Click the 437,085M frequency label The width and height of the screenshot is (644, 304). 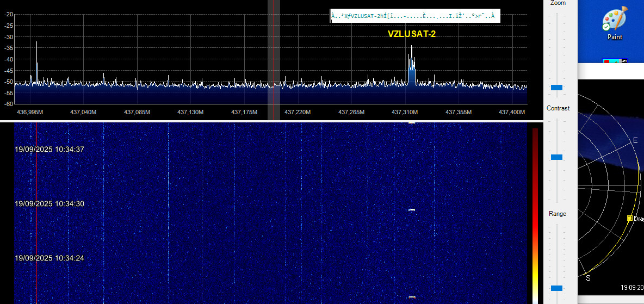pyautogui.click(x=137, y=113)
